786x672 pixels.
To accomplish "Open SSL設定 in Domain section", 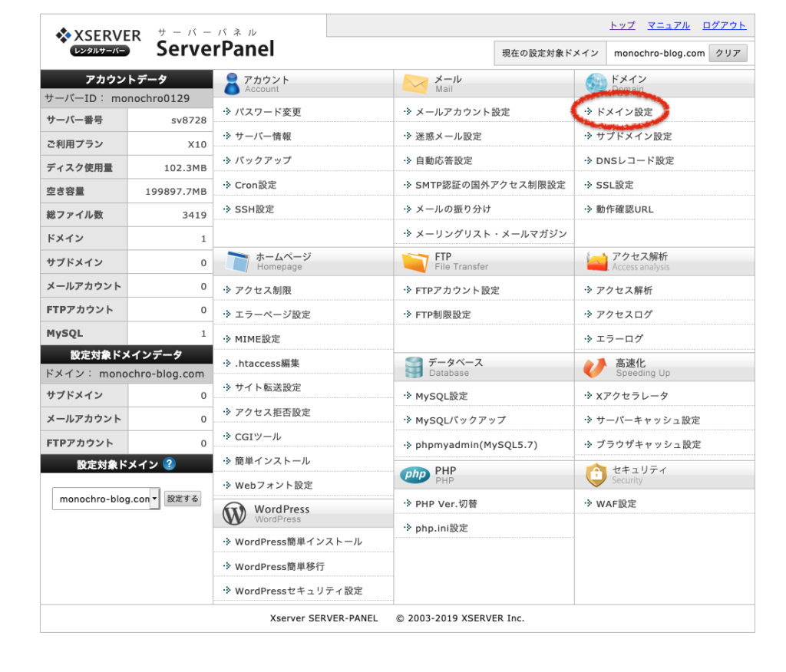I will tap(615, 185).
